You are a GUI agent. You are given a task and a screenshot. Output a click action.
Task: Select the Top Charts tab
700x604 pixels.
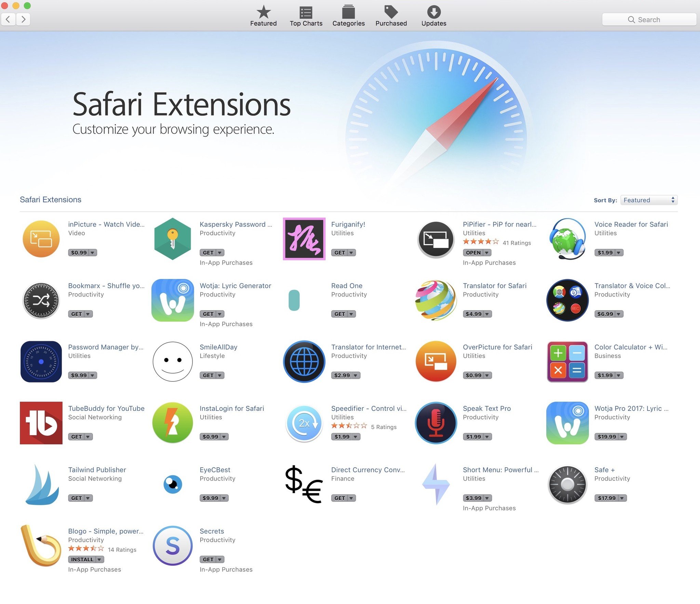305,15
